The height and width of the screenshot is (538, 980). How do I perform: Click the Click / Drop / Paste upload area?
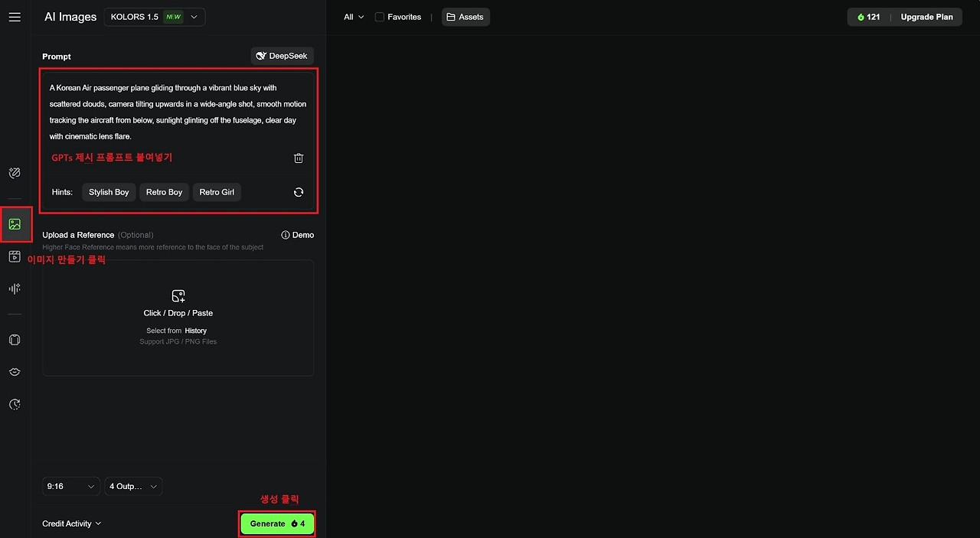[178, 318]
